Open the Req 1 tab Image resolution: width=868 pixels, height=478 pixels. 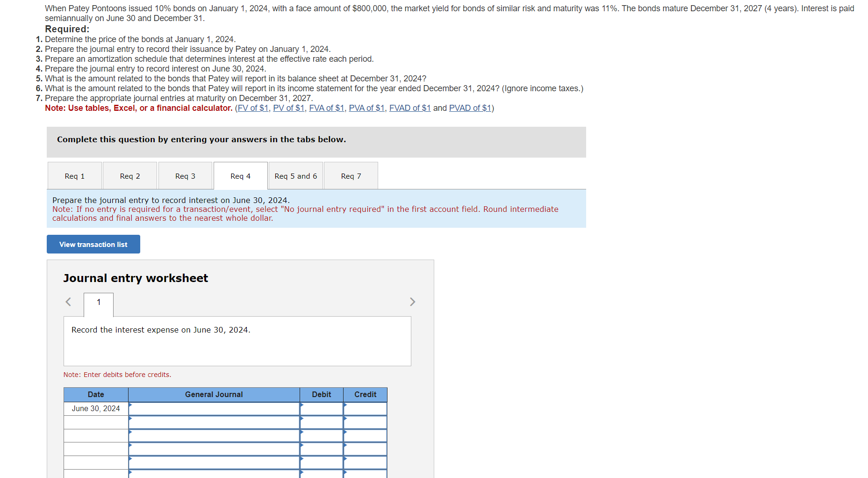pos(75,176)
